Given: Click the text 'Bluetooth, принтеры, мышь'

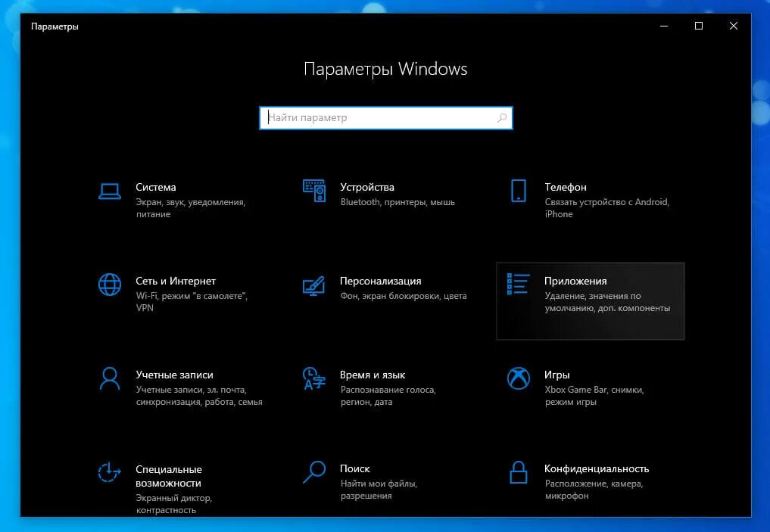Looking at the screenshot, I should [x=397, y=202].
